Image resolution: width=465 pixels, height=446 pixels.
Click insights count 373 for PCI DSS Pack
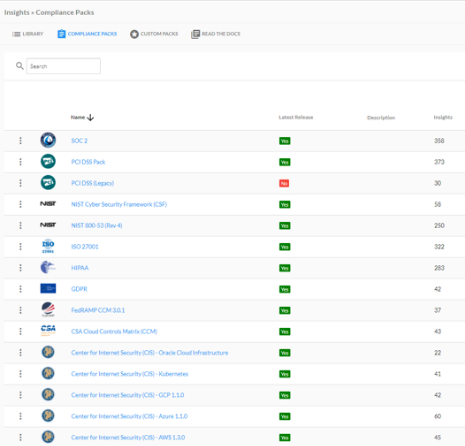click(439, 162)
